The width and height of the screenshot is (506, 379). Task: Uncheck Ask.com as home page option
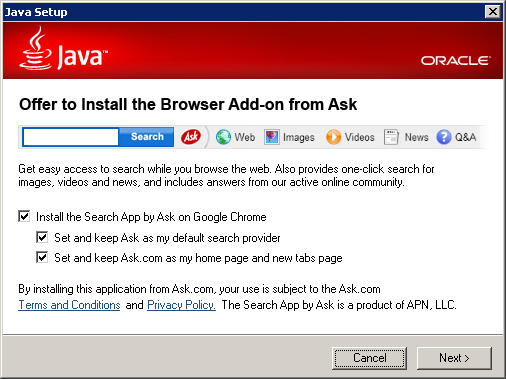coord(42,257)
